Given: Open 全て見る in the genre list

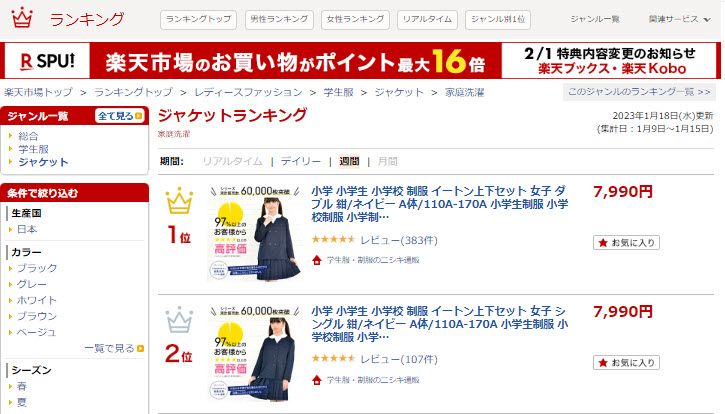Looking at the screenshot, I should point(120,116).
